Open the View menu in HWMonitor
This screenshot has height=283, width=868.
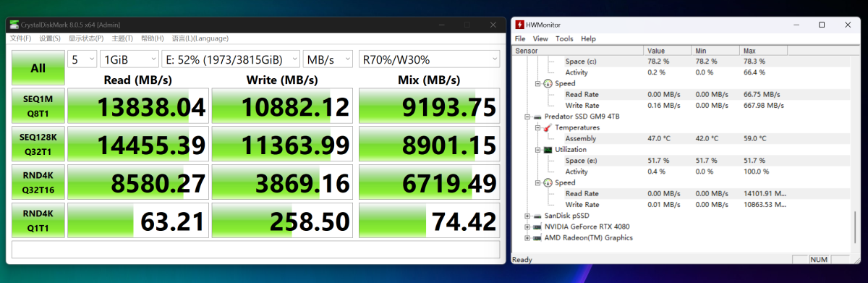click(540, 38)
